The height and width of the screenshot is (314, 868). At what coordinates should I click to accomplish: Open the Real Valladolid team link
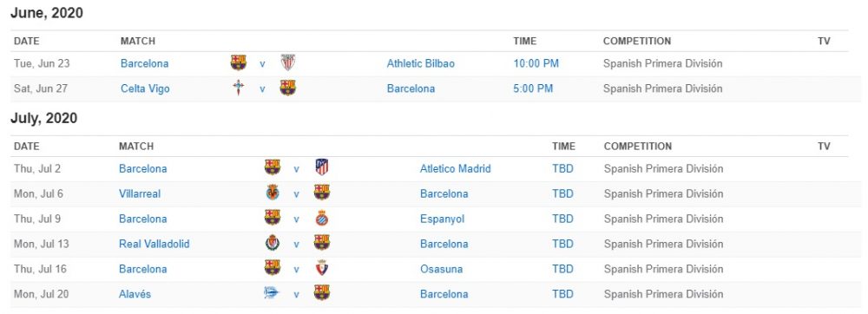pyautogui.click(x=154, y=244)
